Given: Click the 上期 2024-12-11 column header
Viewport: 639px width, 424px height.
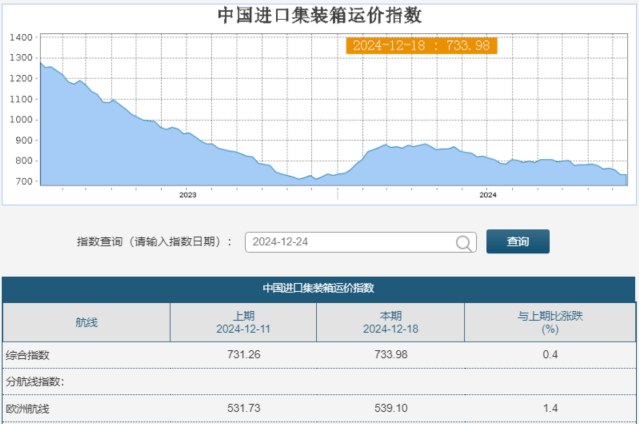Looking at the screenshot, I should click(x=244, y=322).
